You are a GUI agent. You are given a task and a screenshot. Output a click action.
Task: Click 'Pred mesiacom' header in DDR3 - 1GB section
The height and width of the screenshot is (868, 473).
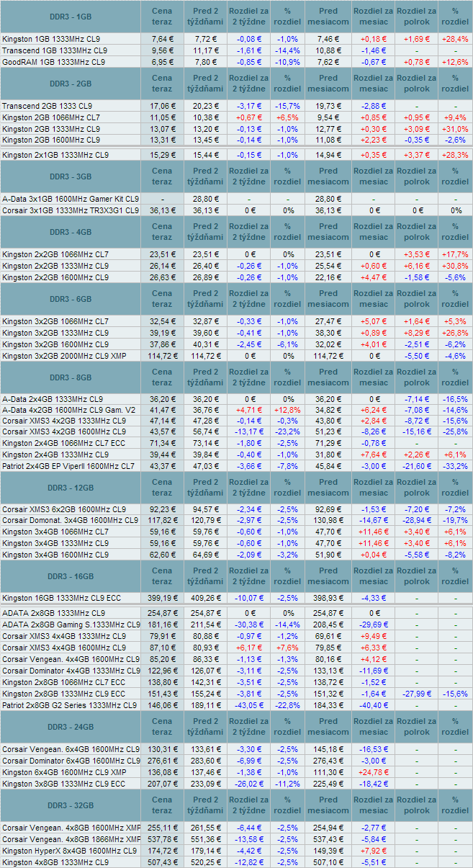[328, 17]
